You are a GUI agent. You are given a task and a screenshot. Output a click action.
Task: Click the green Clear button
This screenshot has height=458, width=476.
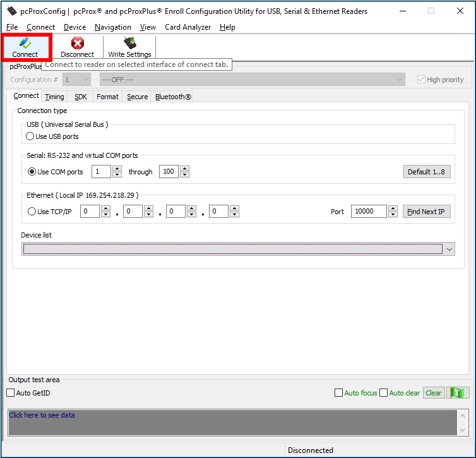click(x=434, y=393)
